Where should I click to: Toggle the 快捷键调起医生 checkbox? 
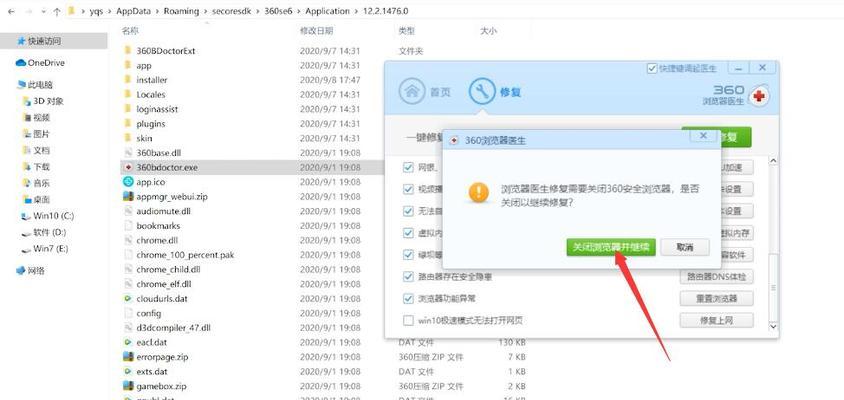[652, 68]
